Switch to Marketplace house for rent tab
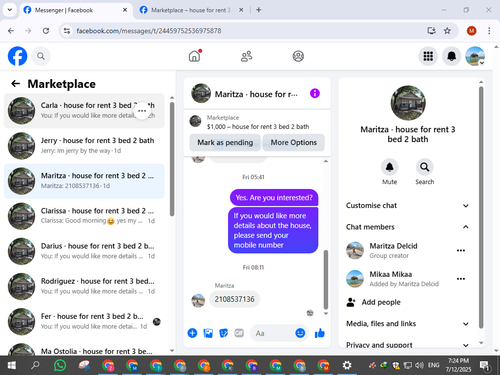The image size is (500, 375). click(191, 10)
